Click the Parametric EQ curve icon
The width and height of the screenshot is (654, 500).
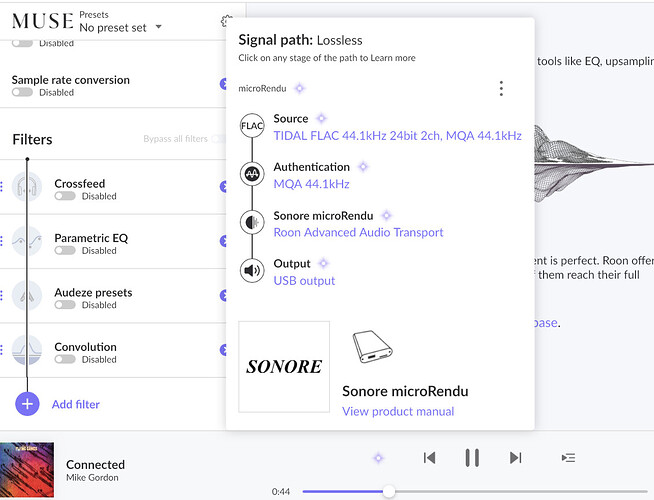[27, 241]
